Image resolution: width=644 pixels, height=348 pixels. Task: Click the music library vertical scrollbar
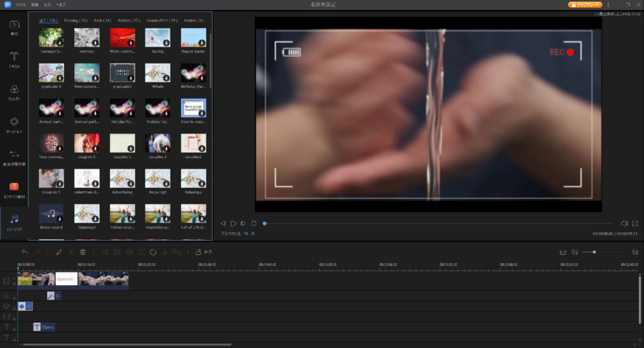(211, 61)
